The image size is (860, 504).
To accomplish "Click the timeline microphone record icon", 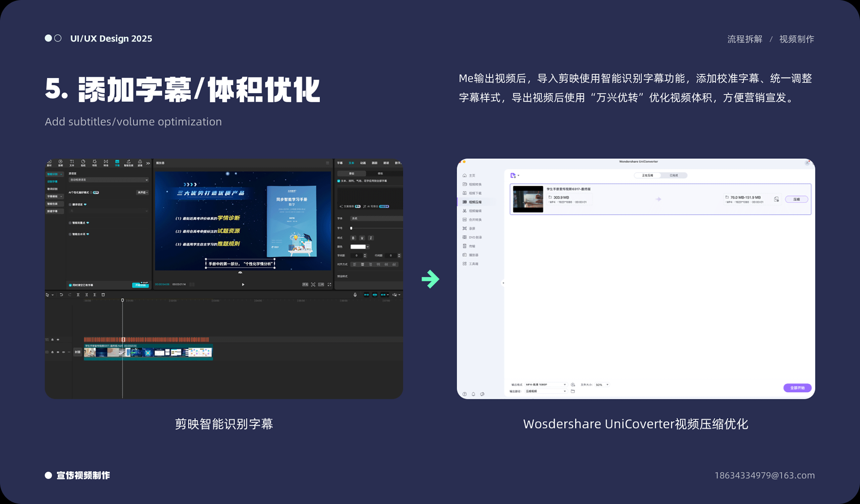I will (x=355, y=294).
